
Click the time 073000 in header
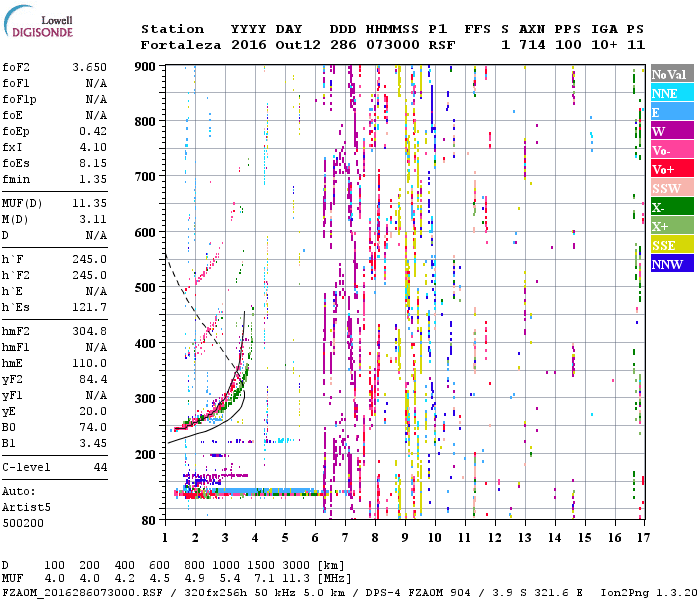click(393, 45)
